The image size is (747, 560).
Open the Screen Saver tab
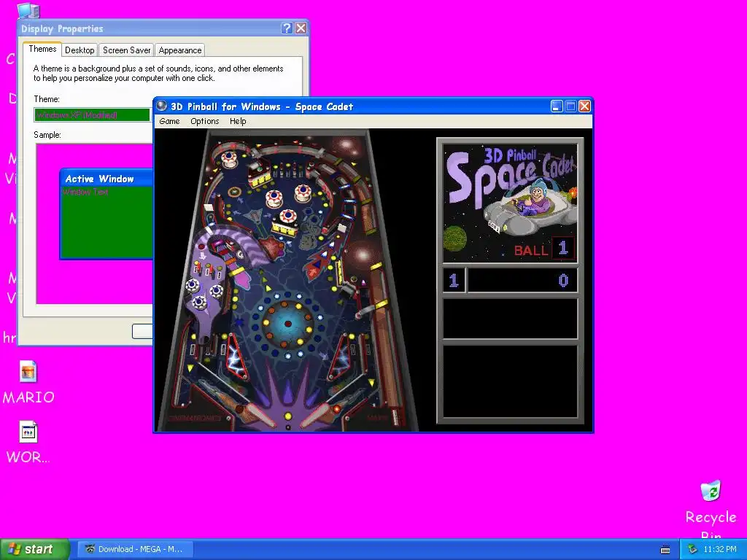pyautogui.click(x=126, y=50)
